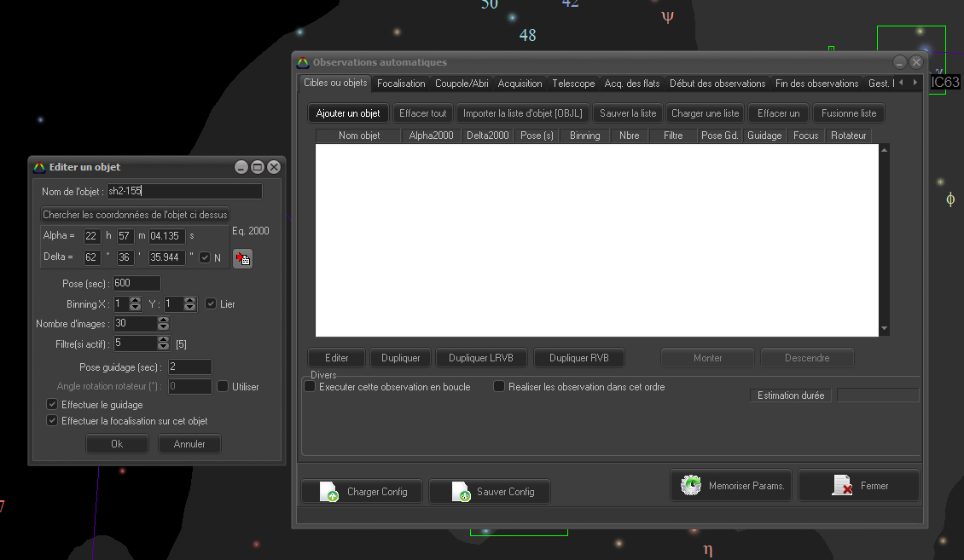Switch to the Focalisation tab
The width and height of the screenshot is (964, 560).
tap(401, 84)
